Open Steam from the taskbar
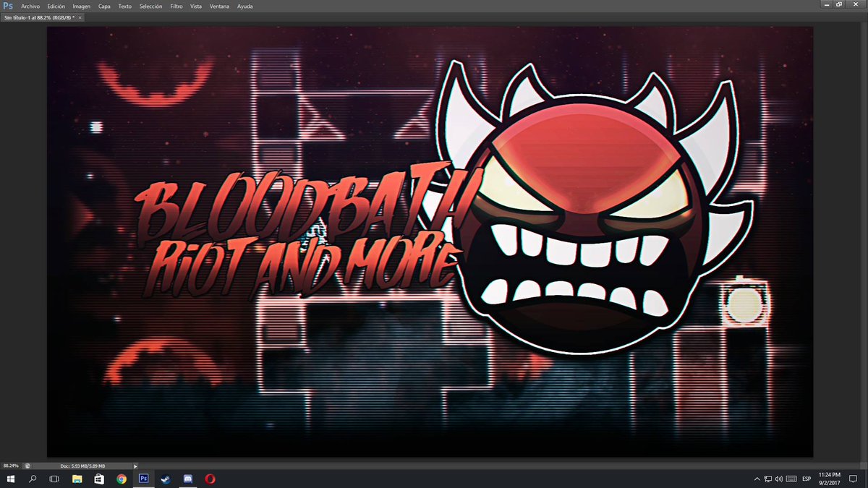The image size is (868, 488). click(x=166, y=479)
